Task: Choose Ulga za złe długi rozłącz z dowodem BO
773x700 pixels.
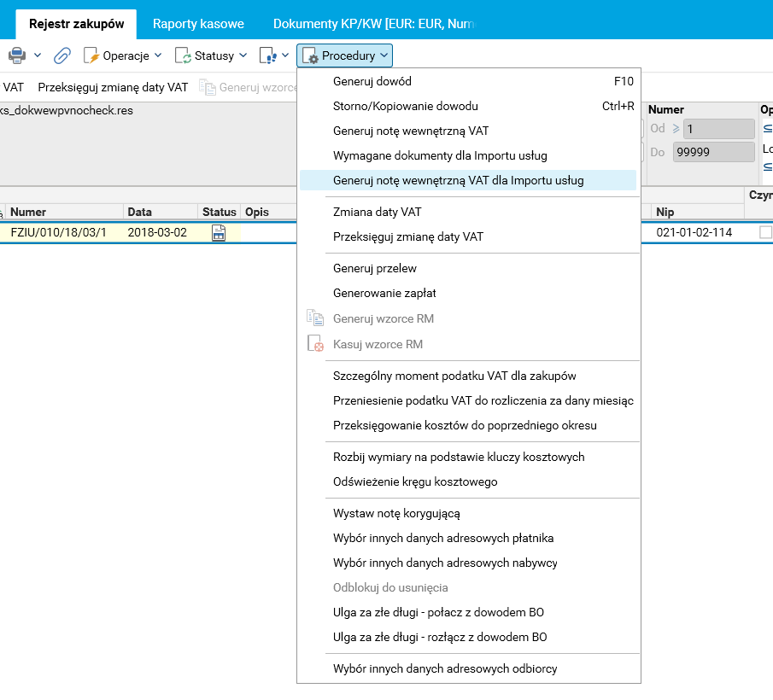Action: pyautogui.click(x=468, y=637)
